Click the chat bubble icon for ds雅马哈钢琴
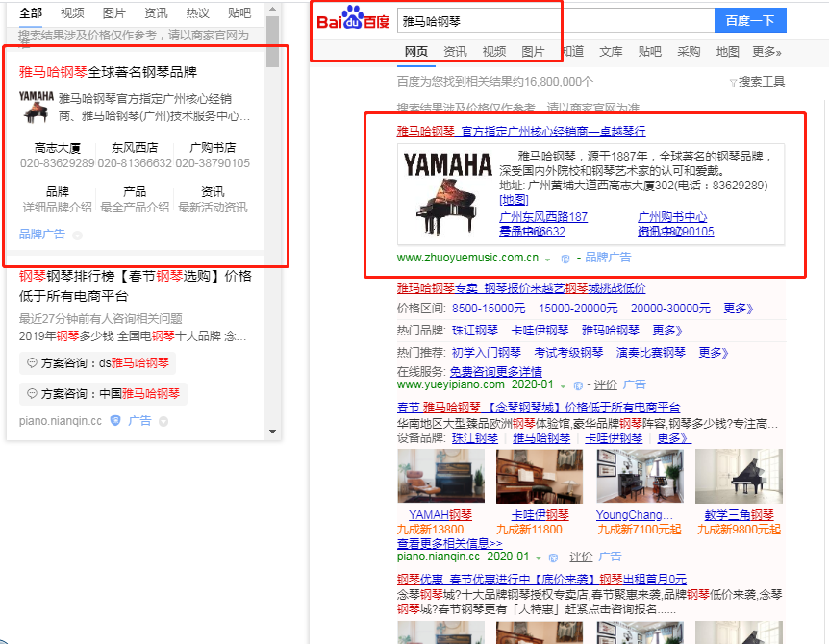Screen dimensions: 829x644 click(32, 363)
